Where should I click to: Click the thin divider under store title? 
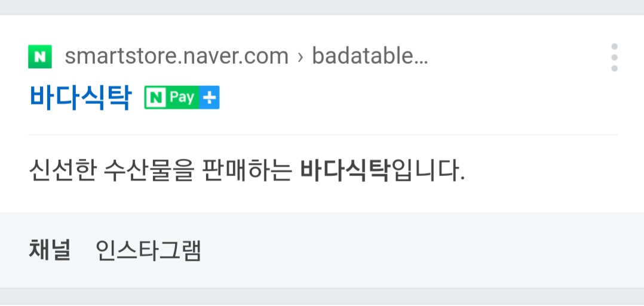click(323, 135)
